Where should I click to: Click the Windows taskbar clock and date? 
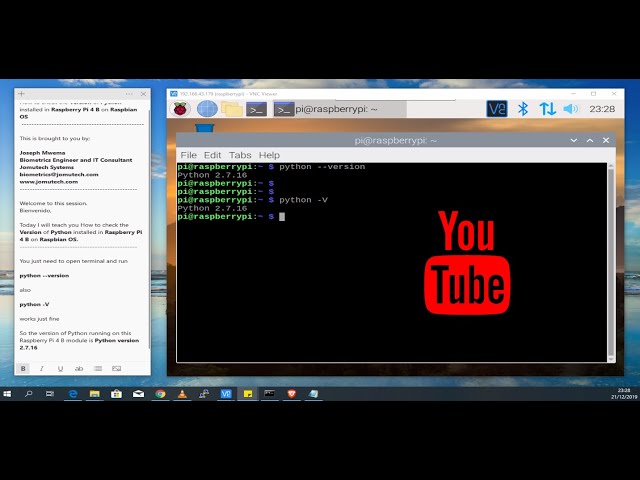(624, 393)
